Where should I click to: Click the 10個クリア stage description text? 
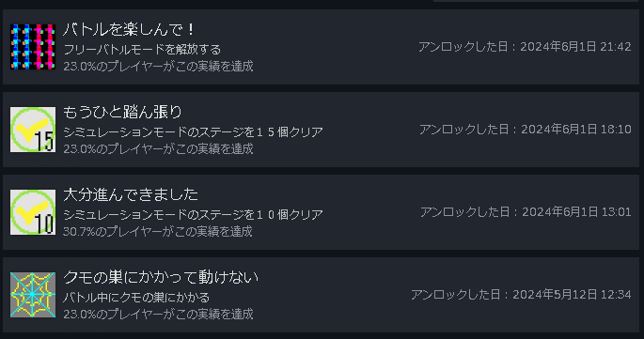point(193,215)
